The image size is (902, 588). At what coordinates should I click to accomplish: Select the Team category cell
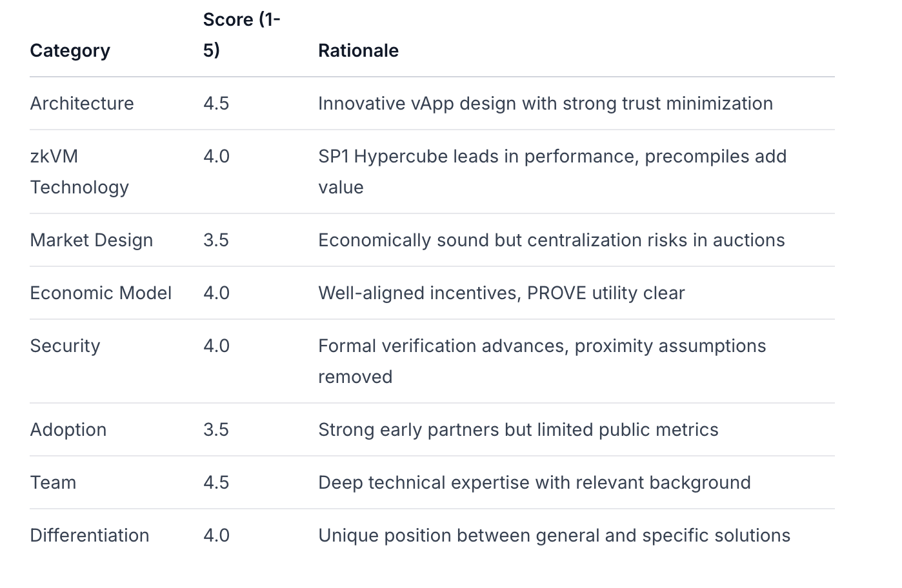point(53,482)
